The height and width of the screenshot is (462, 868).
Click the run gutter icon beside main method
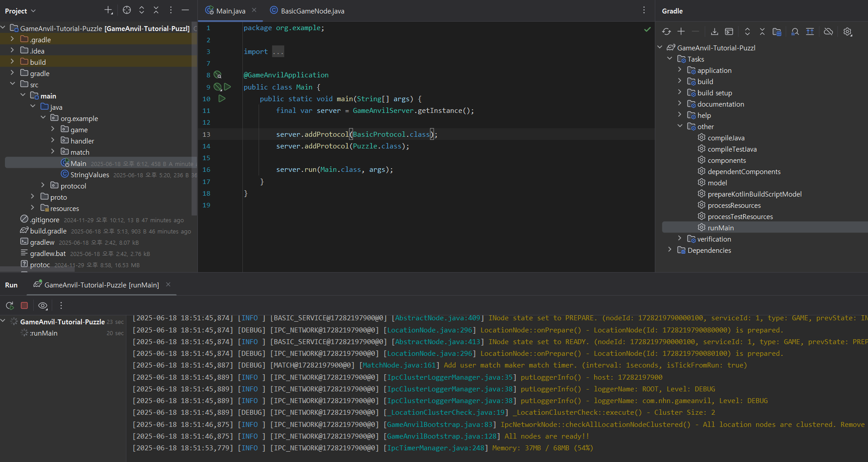222,99
